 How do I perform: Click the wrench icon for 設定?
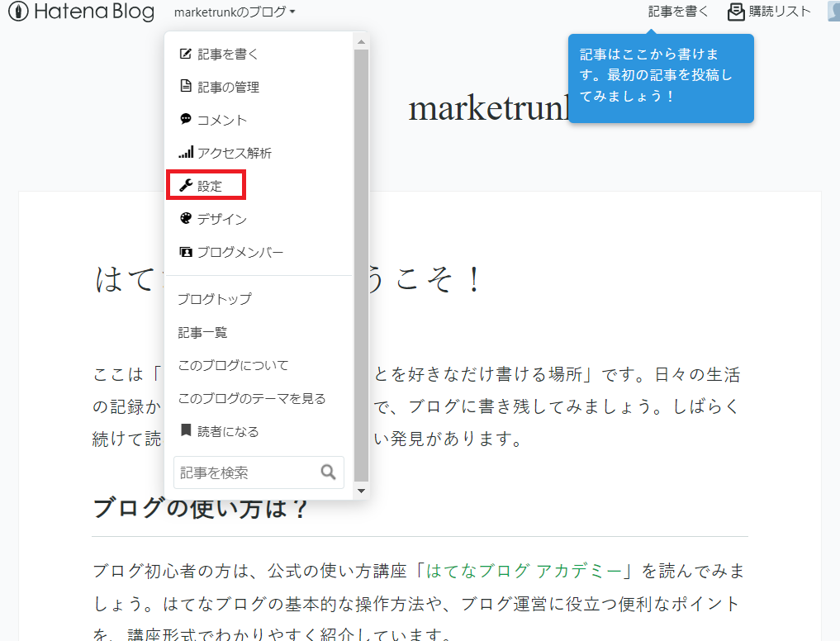(x=186, y=186)
